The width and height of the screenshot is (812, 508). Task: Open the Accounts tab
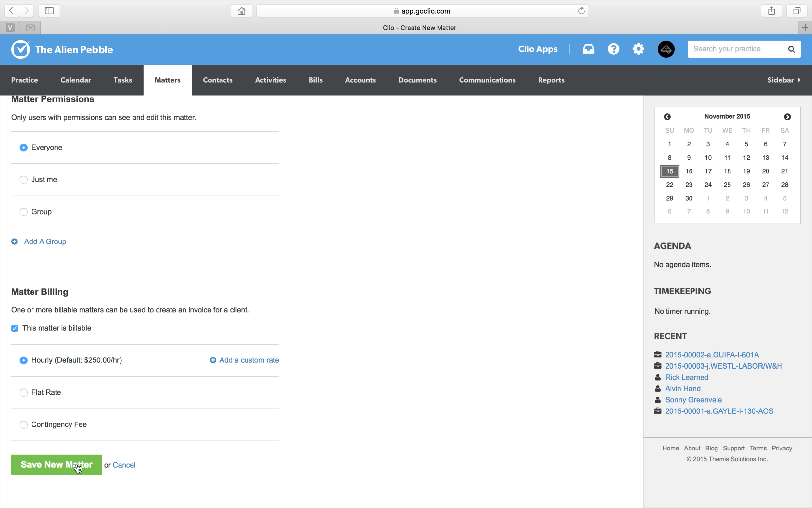coord(360,80)
